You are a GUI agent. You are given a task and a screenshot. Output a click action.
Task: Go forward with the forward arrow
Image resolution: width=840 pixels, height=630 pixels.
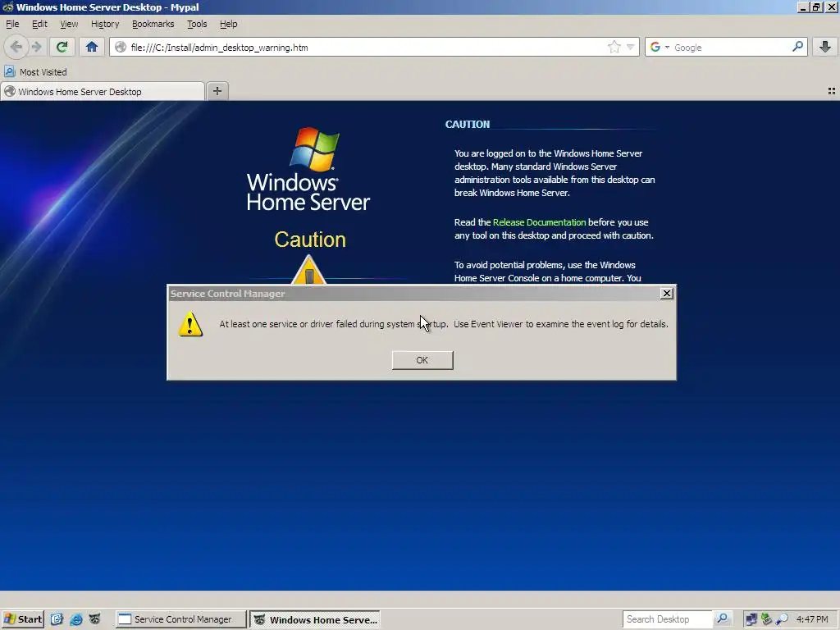[36, 47]
